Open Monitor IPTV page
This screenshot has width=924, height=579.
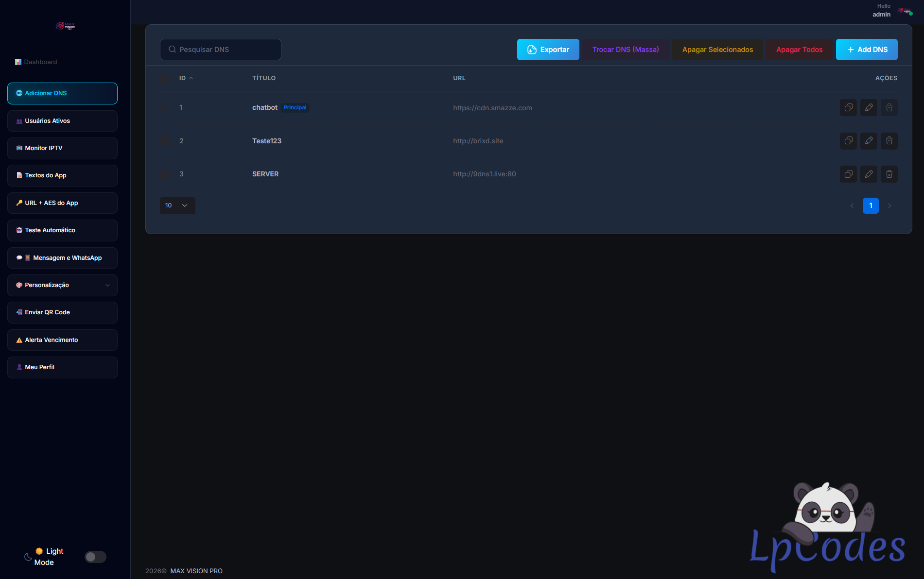tap(62, 148)
